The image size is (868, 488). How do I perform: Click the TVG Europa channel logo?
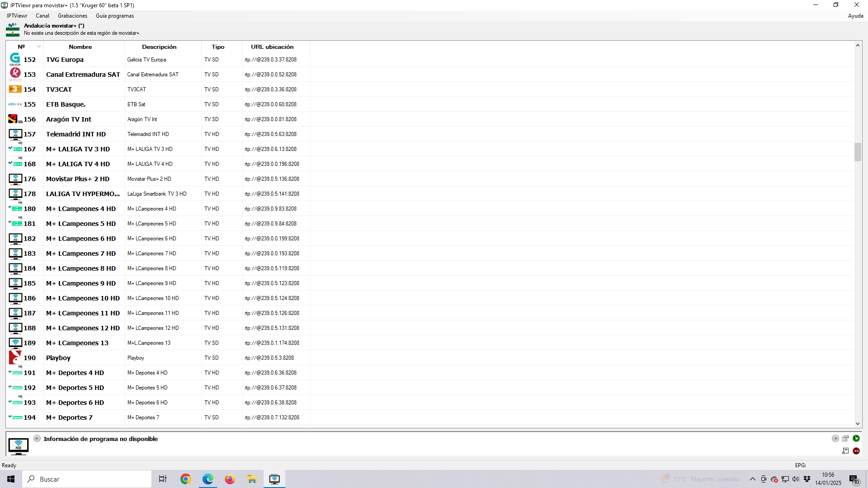pyautogui.click(x=15, y=59)
